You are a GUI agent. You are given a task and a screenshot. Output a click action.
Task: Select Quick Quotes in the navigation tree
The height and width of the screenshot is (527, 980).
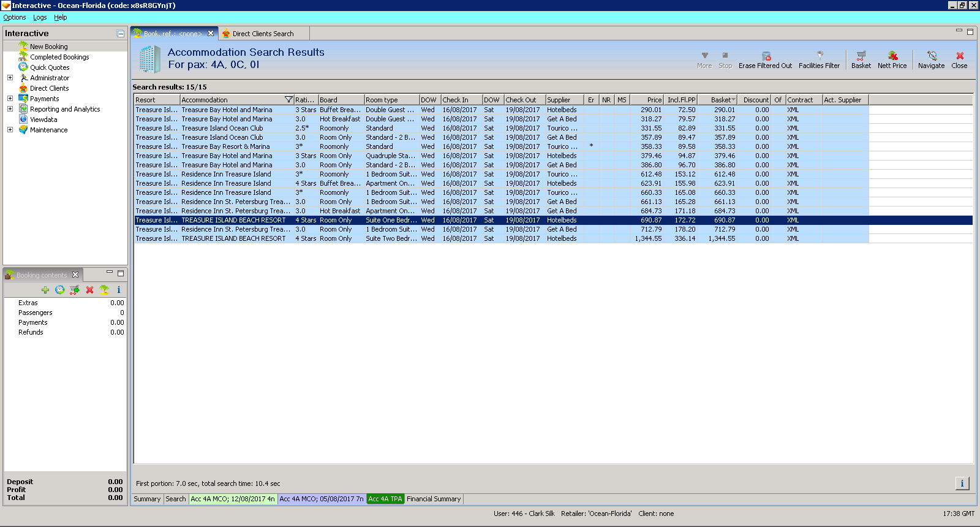50,67
